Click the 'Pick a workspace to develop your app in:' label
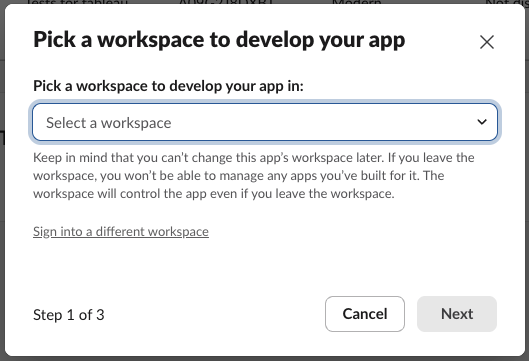This screenshot has width=529, height=361. pyautogui.click(x=168, y=86)
